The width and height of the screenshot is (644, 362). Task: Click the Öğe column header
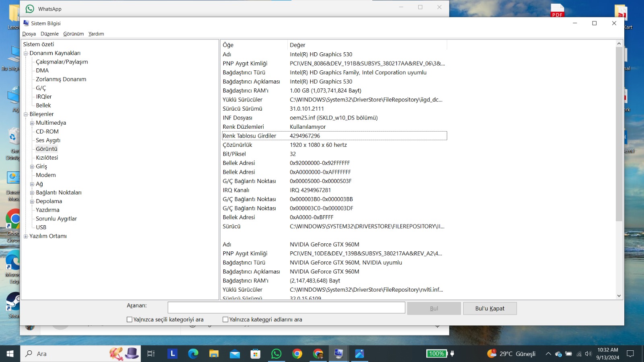click(254, 45)
